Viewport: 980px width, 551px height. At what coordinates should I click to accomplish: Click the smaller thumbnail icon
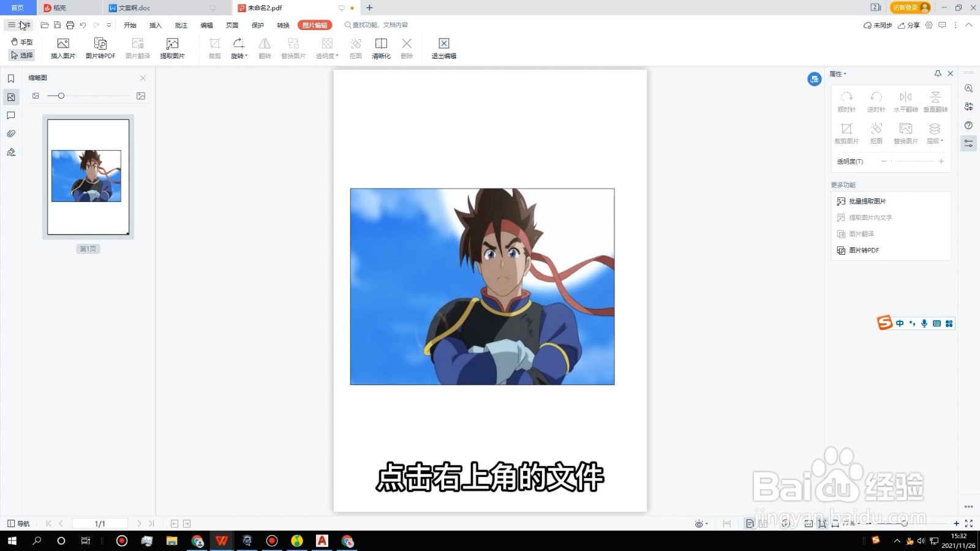click(36, 96)
